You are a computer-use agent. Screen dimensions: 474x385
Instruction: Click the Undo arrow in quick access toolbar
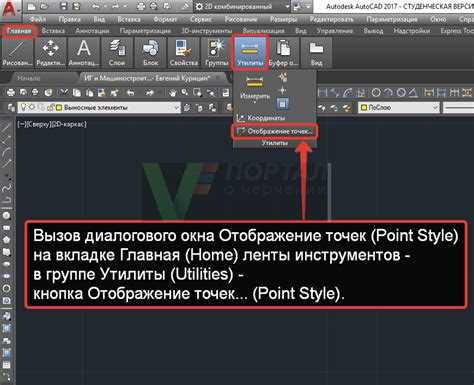[95, 6]
